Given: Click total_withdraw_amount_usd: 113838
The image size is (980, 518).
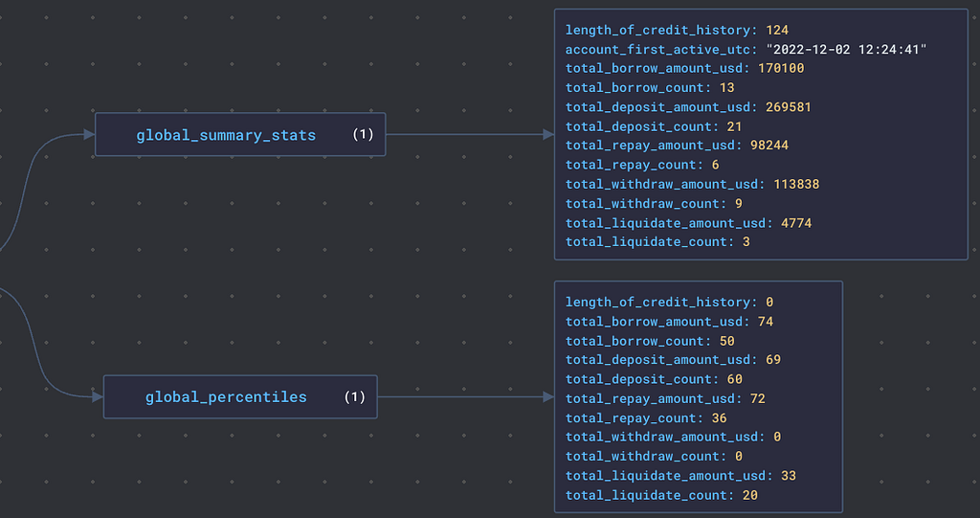Looking at the screenshot, I should pos(693,184).
